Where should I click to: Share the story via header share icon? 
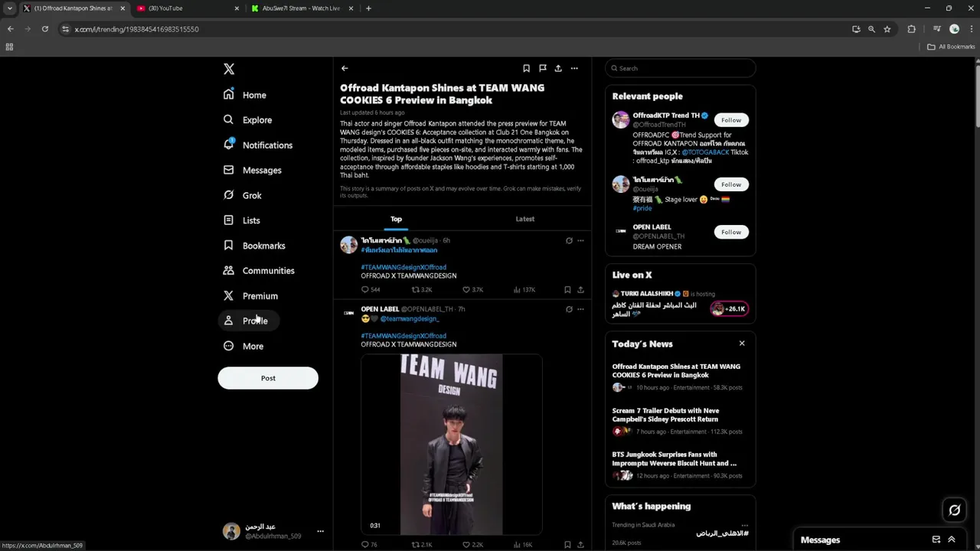click(x=558, y=68)
